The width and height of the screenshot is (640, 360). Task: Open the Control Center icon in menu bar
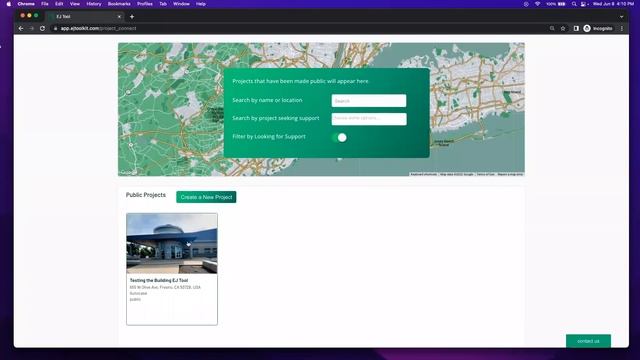coord(584,4)
